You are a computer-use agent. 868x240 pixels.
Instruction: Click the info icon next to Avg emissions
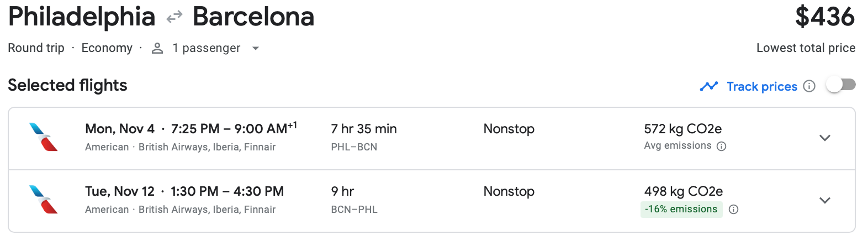click(x=721, y=147)
